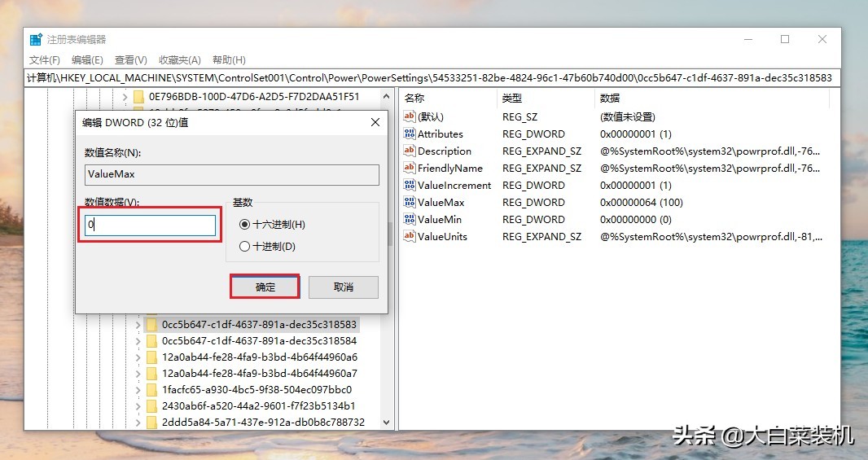The width and height of the screenshot is (868, 460).
Task: Click the FriendlyName name text
Action: point(450,169)
